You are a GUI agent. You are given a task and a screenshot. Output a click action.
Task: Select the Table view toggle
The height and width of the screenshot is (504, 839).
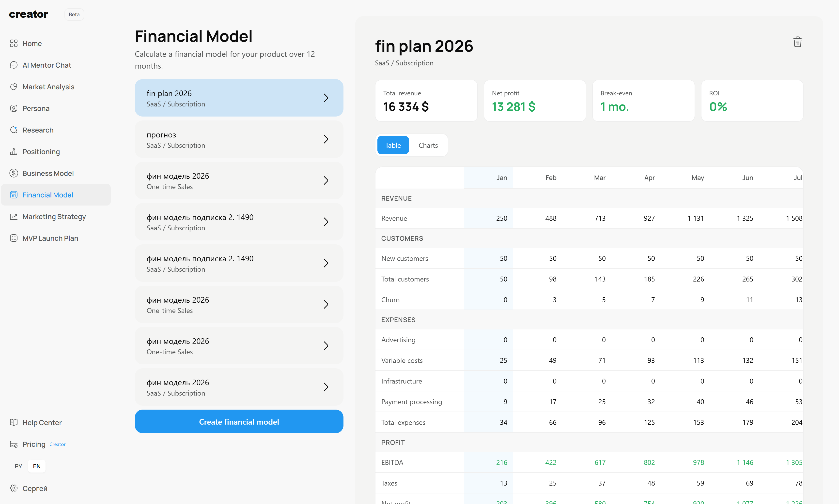(x=393, y=145)
